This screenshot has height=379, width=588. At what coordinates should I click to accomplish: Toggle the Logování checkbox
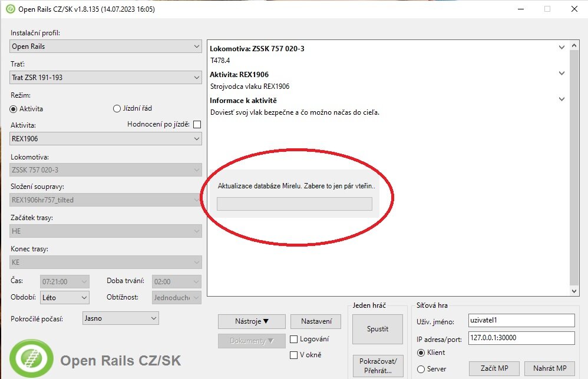point(294,339)
